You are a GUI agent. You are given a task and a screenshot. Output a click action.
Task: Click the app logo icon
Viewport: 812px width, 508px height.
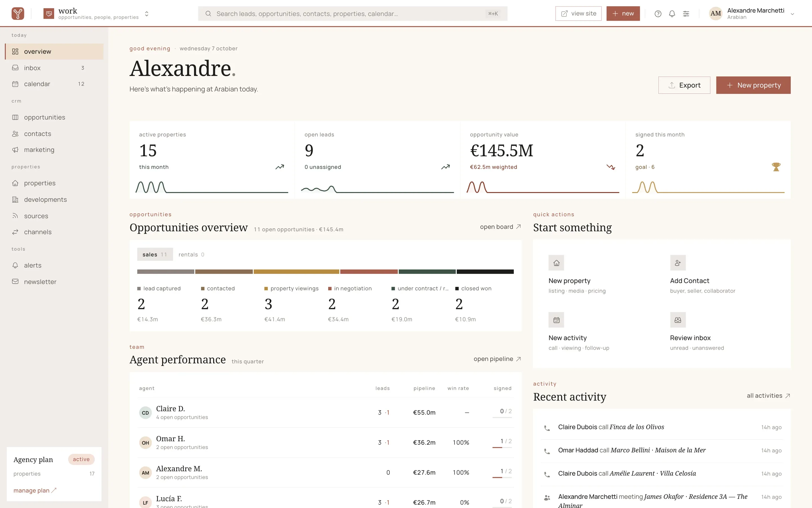click(x=18, y=14)
